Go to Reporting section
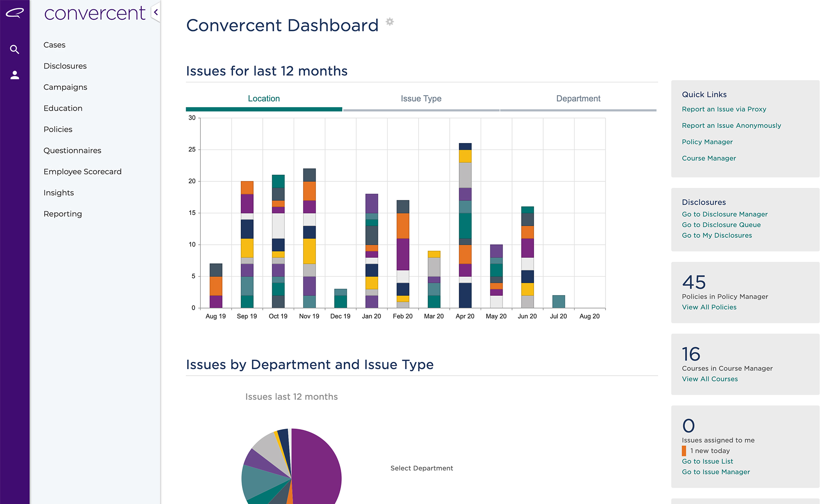 [62, 214]
